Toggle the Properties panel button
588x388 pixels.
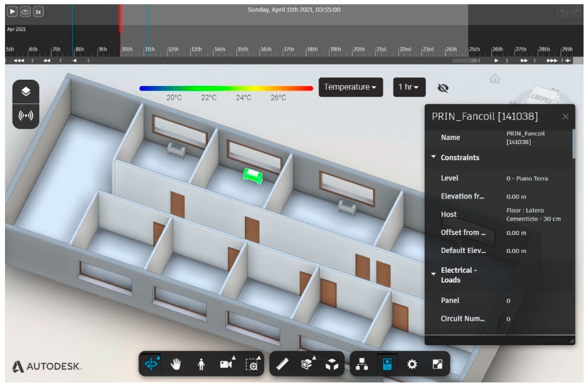coord(387,364)
